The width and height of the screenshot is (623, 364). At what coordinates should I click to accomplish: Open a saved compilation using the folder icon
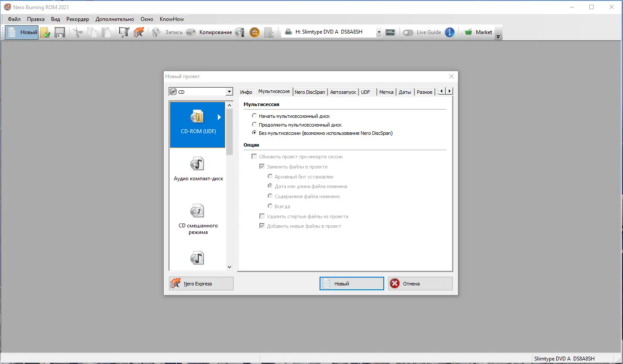pyautogui.click(x=45, y=32)
